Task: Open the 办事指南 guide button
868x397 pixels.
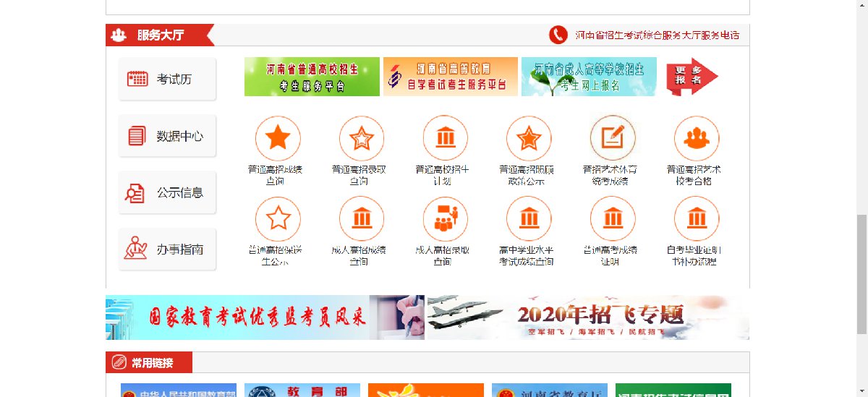Action: 167,249
